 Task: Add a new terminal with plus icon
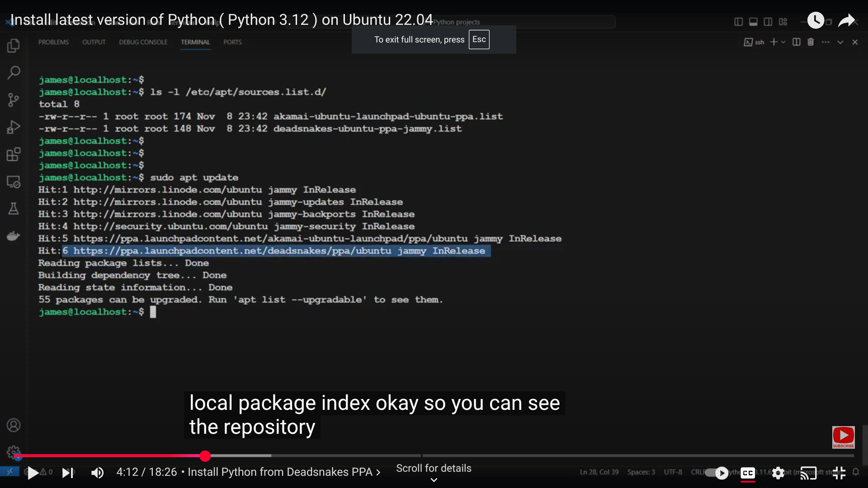point(774,42)
